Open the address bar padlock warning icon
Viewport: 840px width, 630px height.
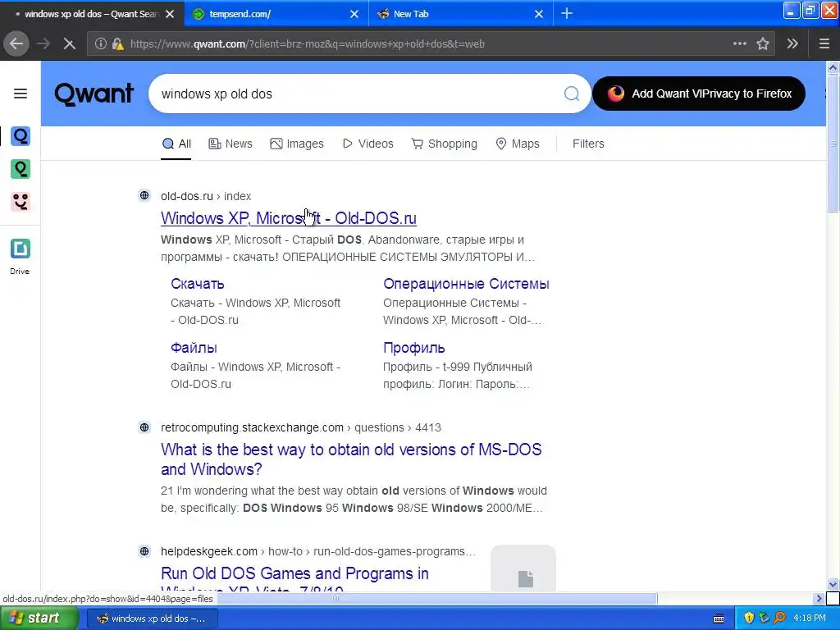[118, 44]
